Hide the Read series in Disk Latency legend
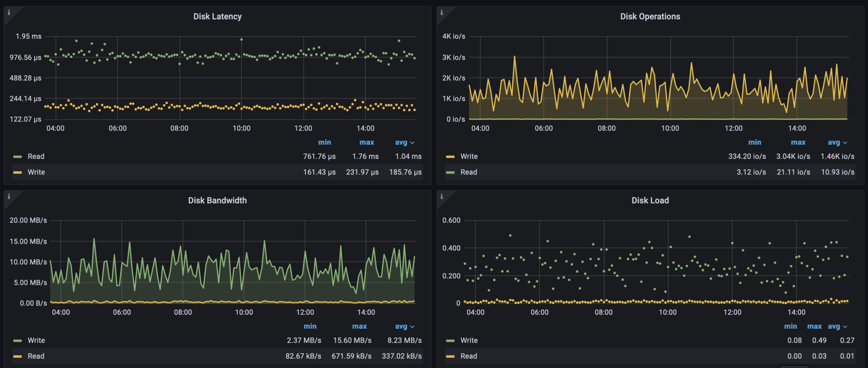868x368 pixels. tap(36, 156)
